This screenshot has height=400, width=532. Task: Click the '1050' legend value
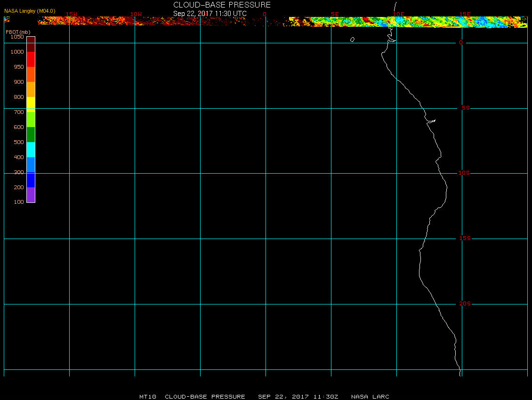click(x=17, y=37)
